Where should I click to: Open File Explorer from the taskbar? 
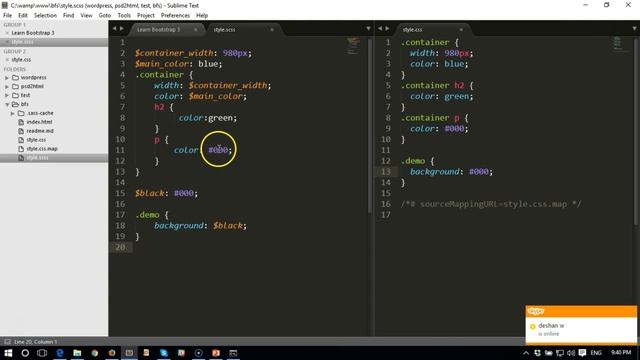point(77,353)
